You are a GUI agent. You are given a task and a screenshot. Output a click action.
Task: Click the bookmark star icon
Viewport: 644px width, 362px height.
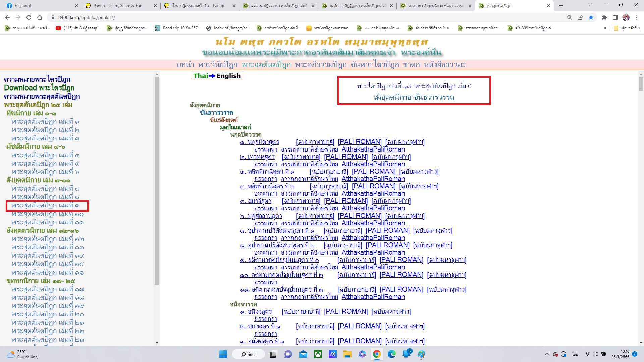pyautogui.click(x=591, y=17)
